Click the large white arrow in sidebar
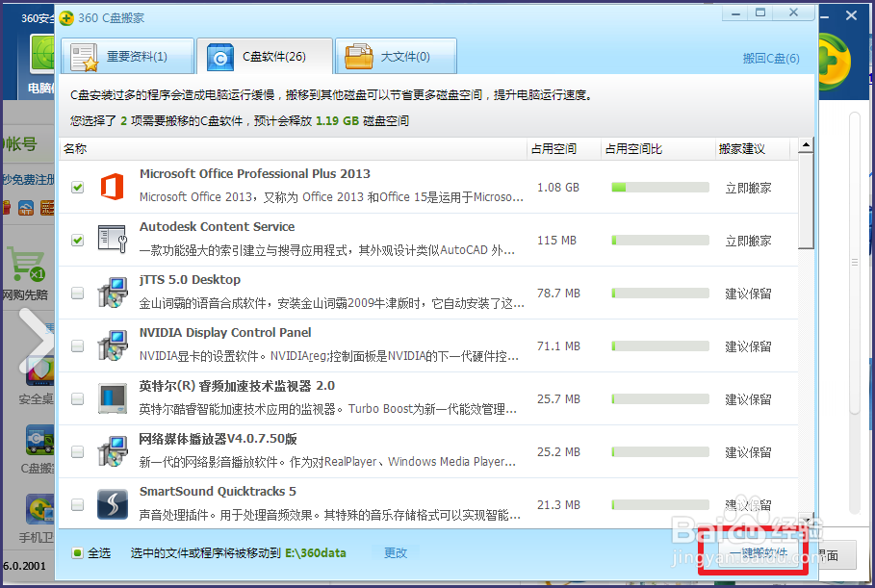875x588 pixels. pyautogui.click(x=36, y=341)
